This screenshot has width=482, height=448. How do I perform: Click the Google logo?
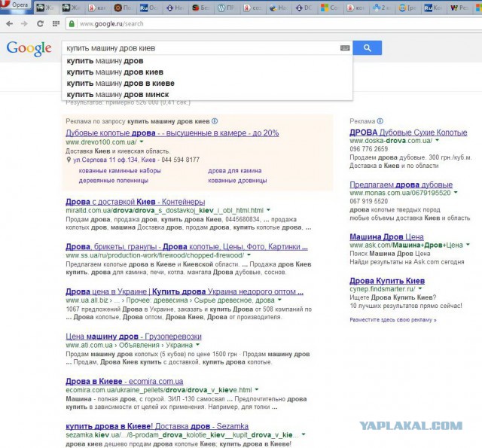29,48
